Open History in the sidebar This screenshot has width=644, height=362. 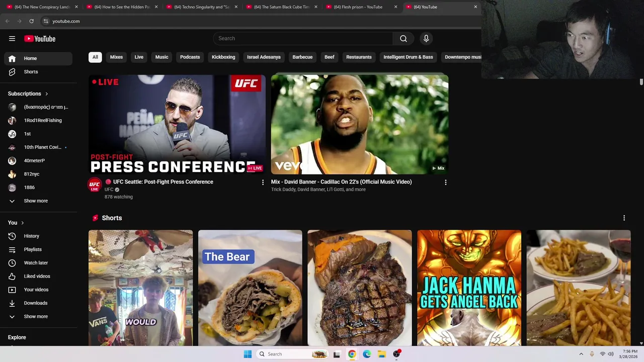[38, 236]
